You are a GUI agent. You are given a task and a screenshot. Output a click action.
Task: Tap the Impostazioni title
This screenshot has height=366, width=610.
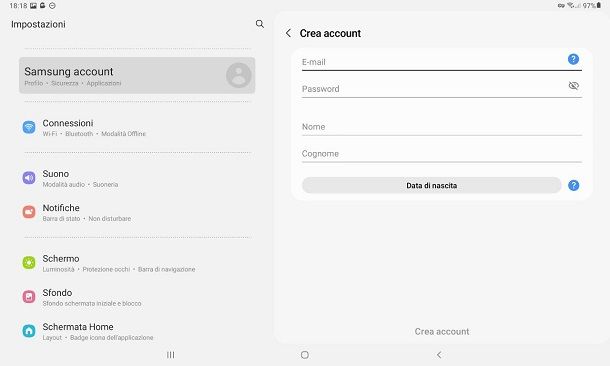coord(38,24)
